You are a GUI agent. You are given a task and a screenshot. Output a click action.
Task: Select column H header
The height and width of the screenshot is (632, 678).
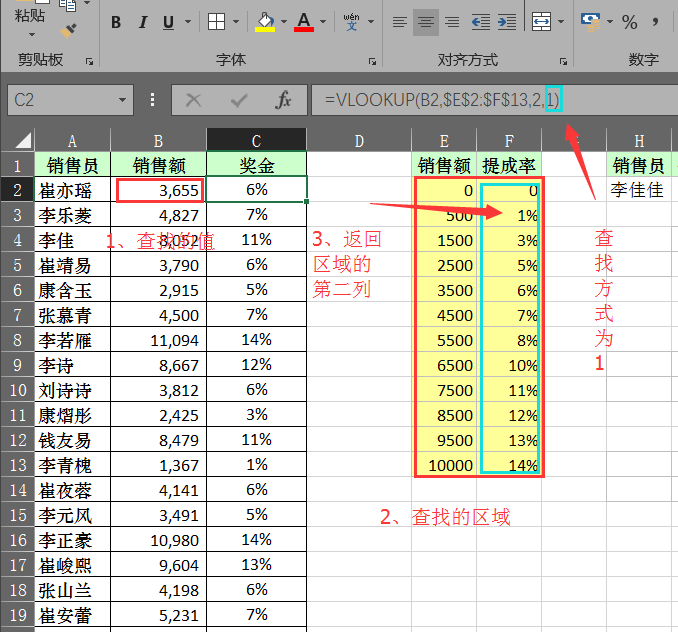[639, 140]
